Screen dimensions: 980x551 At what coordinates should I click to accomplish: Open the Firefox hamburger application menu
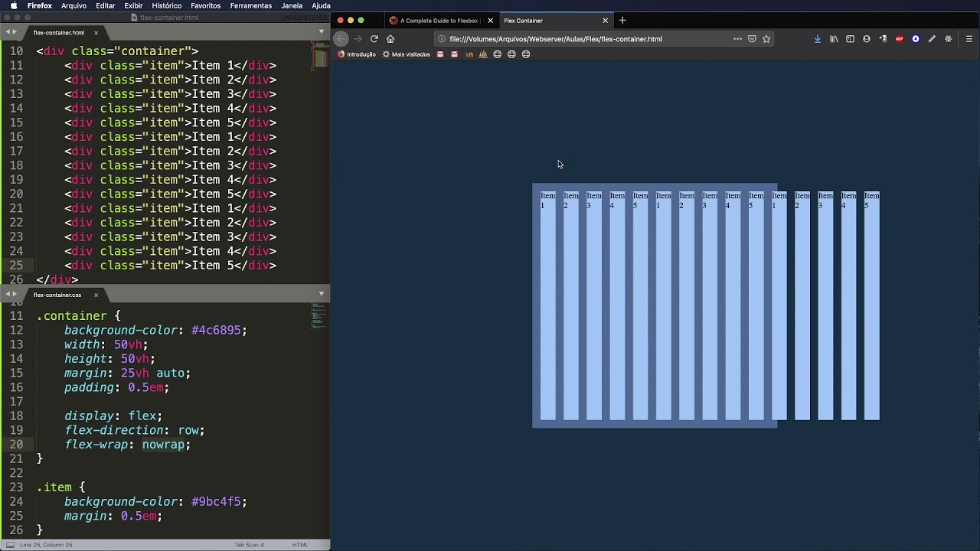point(969,39)
